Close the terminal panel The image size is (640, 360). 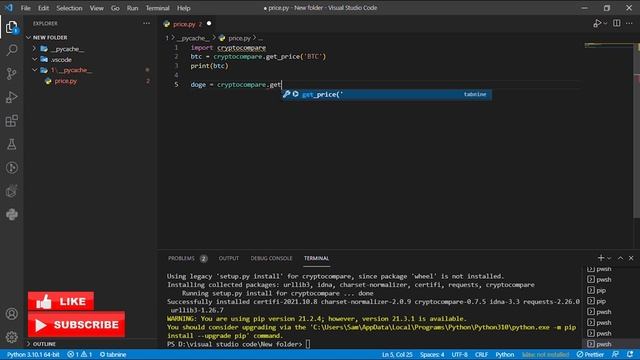(x=631, y=258)
